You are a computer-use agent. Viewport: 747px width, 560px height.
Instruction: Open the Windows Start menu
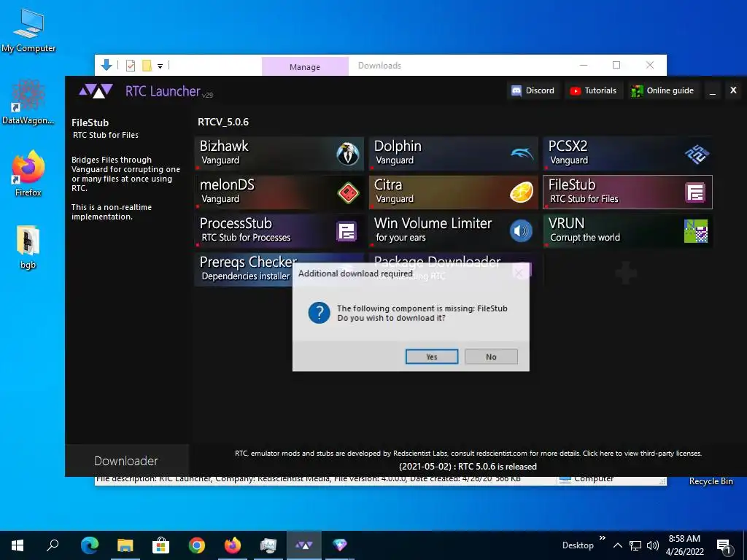(18, 545)
